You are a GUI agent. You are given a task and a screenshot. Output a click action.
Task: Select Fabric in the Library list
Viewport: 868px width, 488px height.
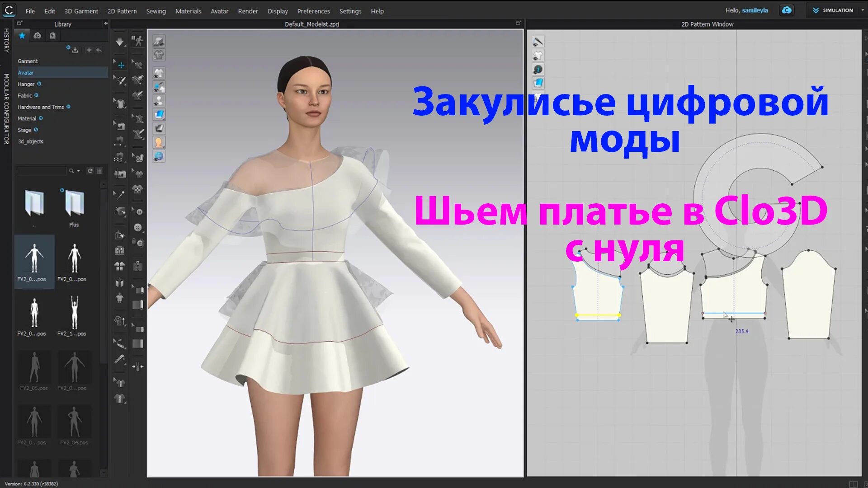[25, 95]
